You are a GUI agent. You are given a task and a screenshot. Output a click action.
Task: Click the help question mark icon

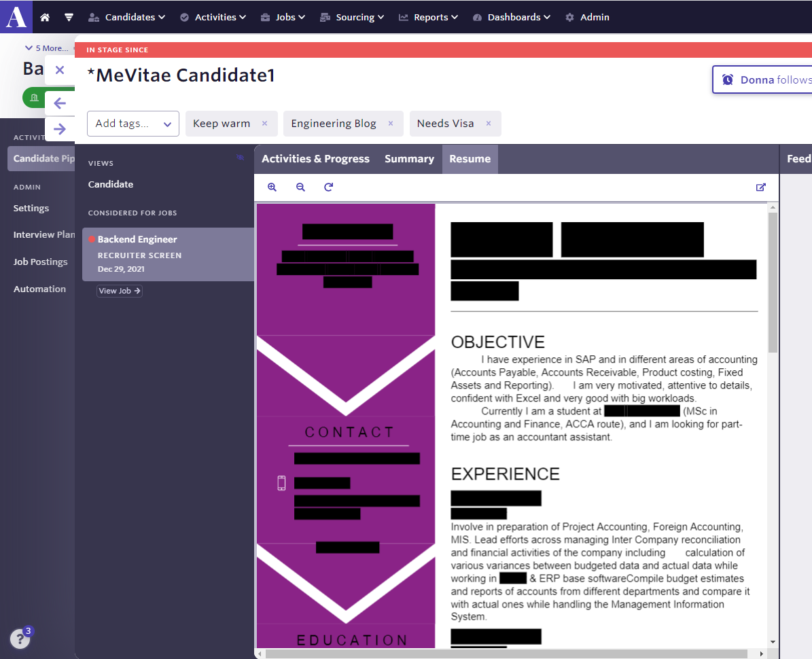click(20, 639)
